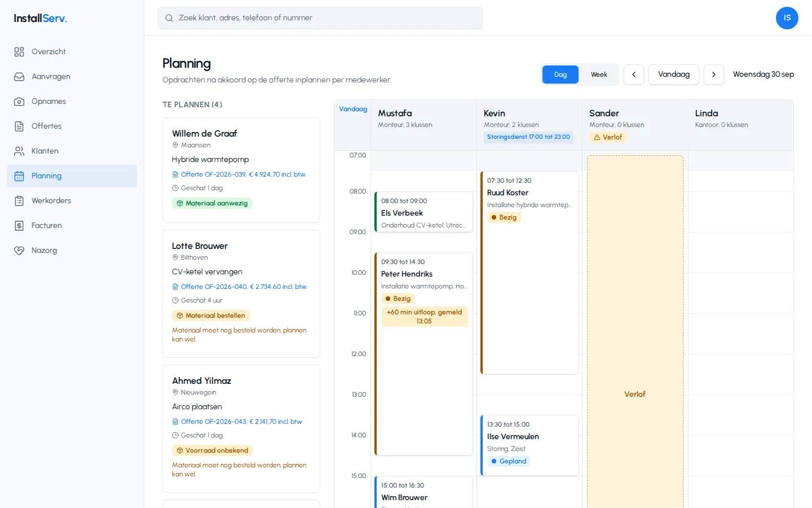This screenshot has width=812, height=508.
Task: Select Willem de Graaf planning card
Action: coord(241,170)
